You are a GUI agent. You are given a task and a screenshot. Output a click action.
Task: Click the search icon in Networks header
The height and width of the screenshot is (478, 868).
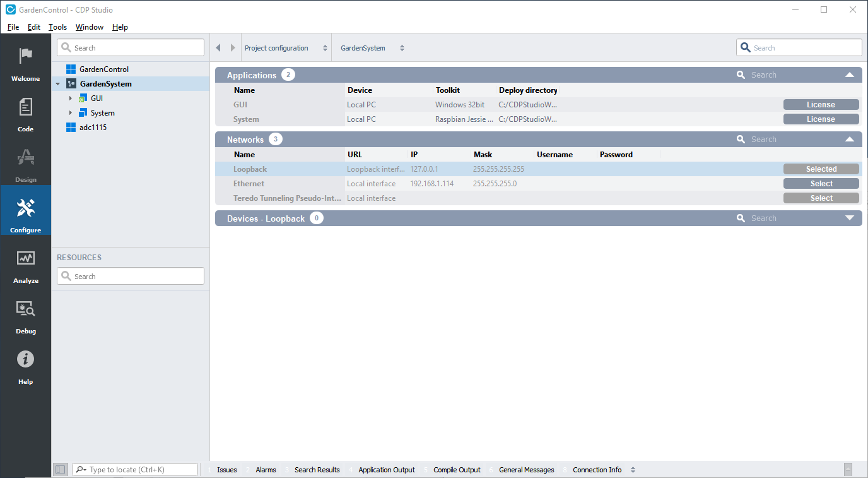pyautogui.click(x=741, y=140)
